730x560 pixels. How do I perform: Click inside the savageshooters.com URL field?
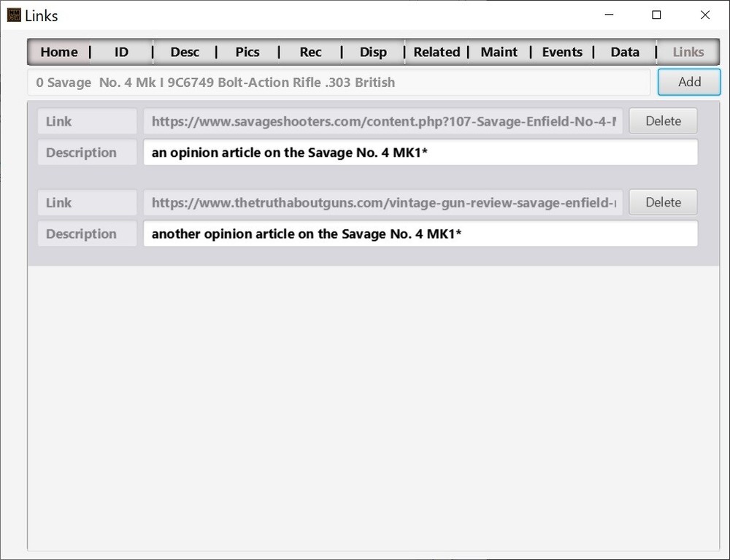pos(383,120)
